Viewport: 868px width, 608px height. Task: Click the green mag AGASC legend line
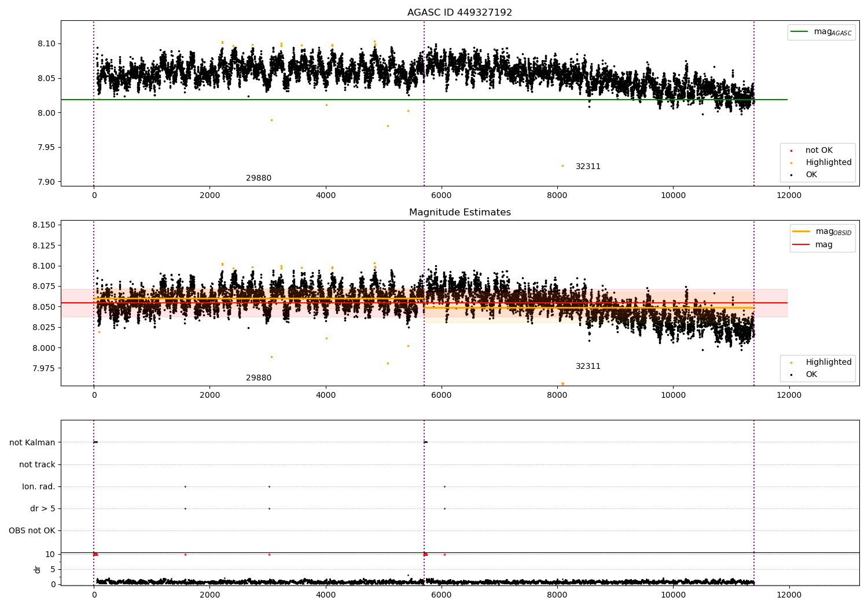[x=799, y=32]
